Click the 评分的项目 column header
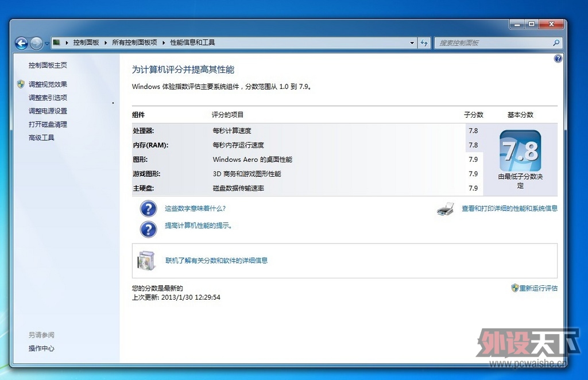This screenshot has height=380, width=588. point(227,115)
